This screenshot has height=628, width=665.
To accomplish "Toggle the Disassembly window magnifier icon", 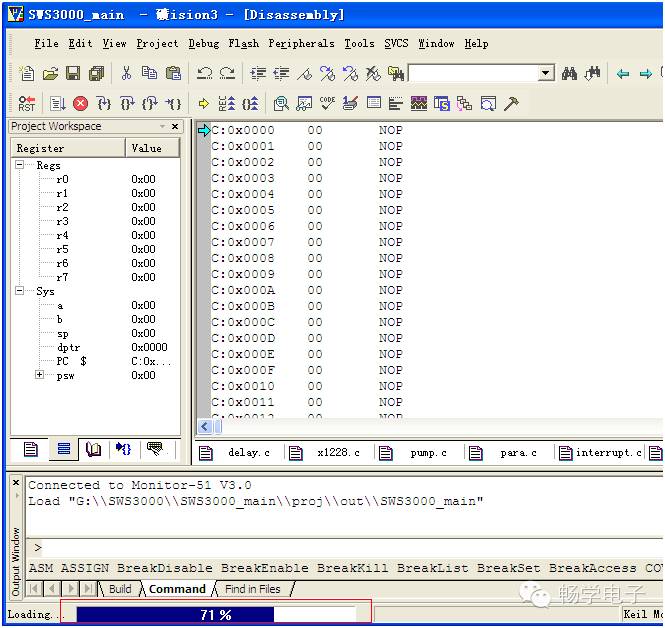I will click(281, 104).
